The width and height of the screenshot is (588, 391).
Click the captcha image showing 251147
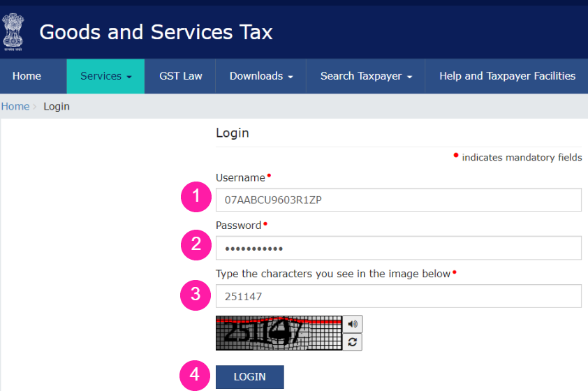coord(279,333)
